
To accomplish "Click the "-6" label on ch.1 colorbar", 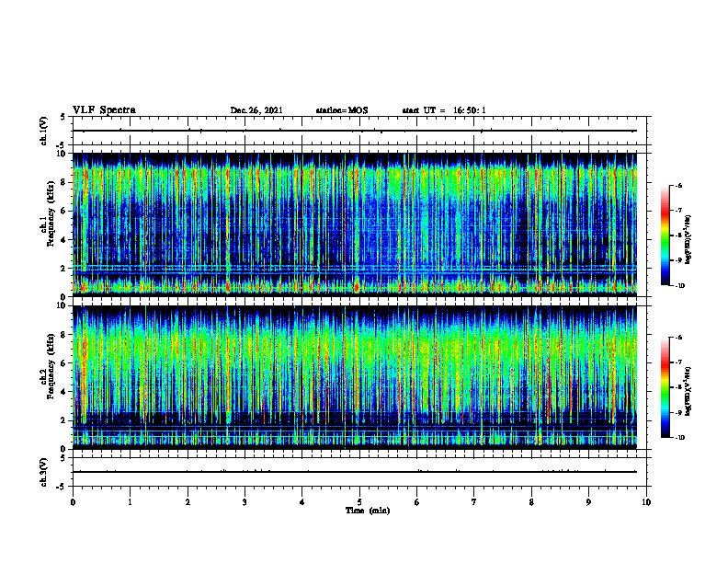I will click(678, 185).
